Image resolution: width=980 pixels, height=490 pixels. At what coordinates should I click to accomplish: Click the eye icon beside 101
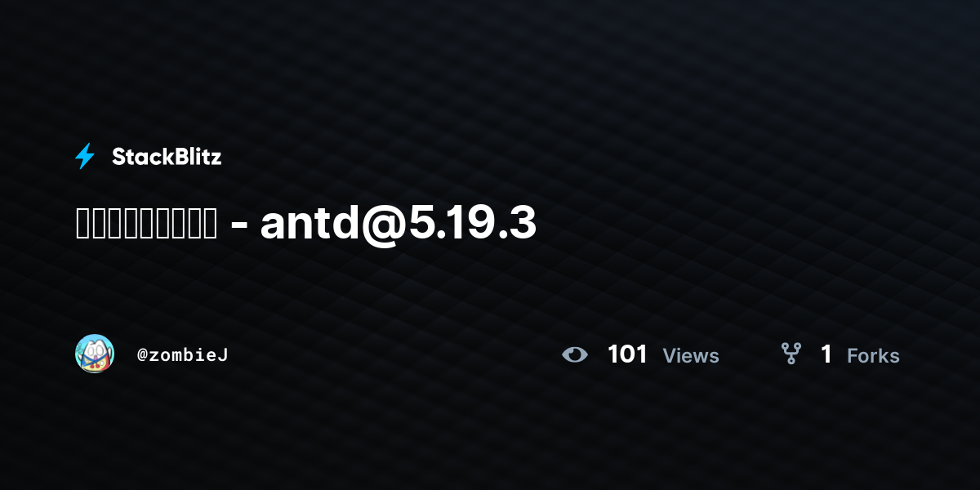pos(575,354)
